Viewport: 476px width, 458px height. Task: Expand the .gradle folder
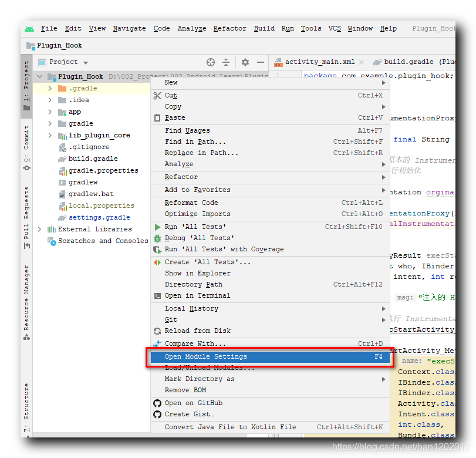pos(50,89)
